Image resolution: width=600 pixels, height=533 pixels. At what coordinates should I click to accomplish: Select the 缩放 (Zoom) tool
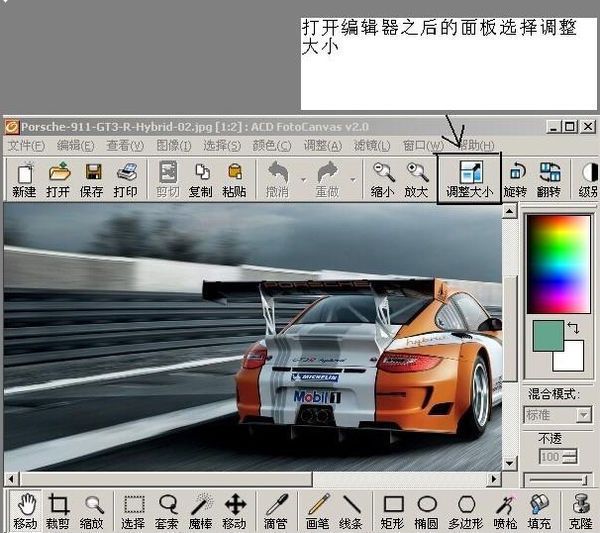[x=91, y=511]
